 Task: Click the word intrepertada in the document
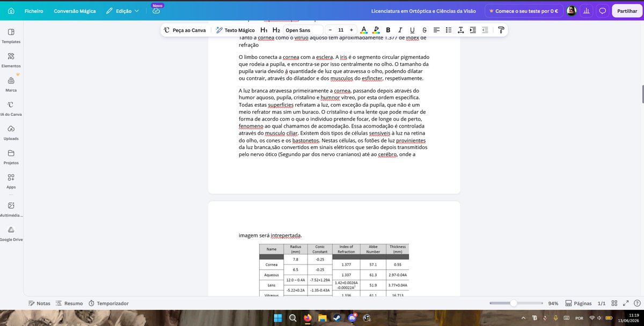(286, 235)
